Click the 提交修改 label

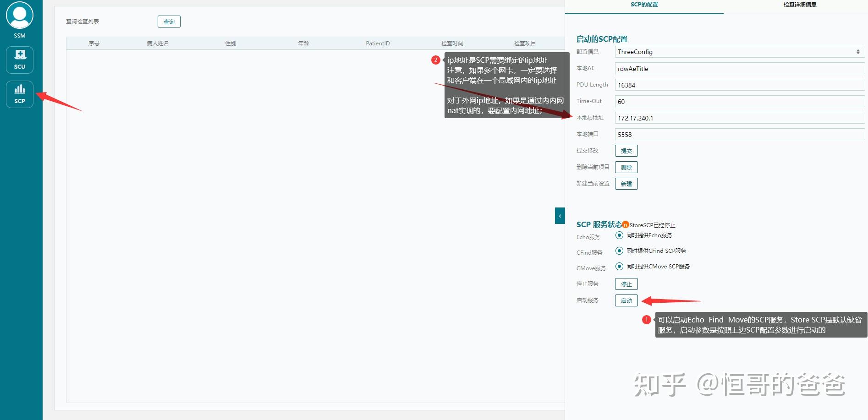coord(588,151)
